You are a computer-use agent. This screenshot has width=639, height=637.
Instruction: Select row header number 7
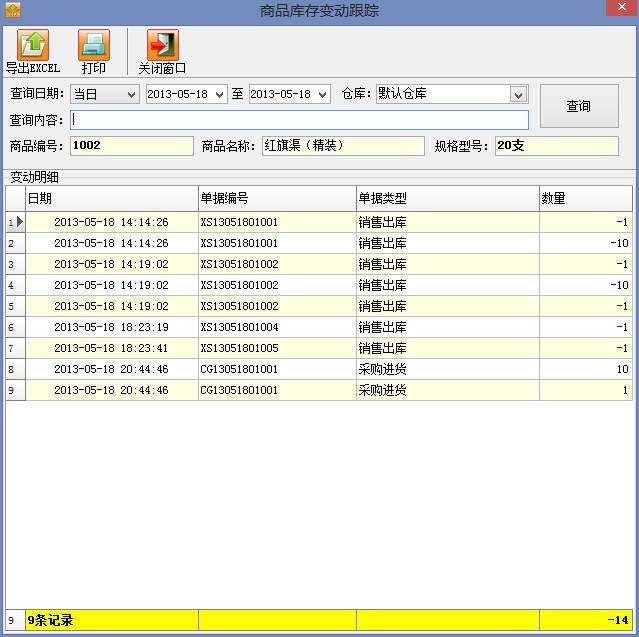(15, 348)
